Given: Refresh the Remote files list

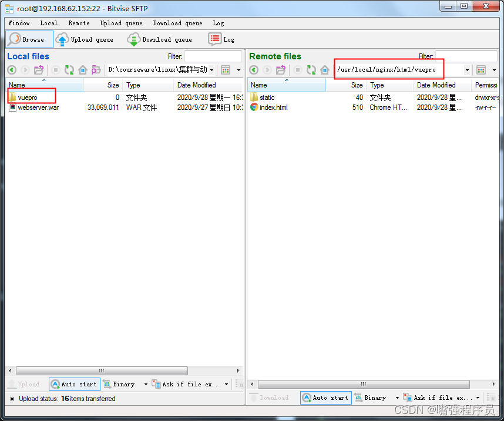Looking at the screenshot, I should (311, 70).
